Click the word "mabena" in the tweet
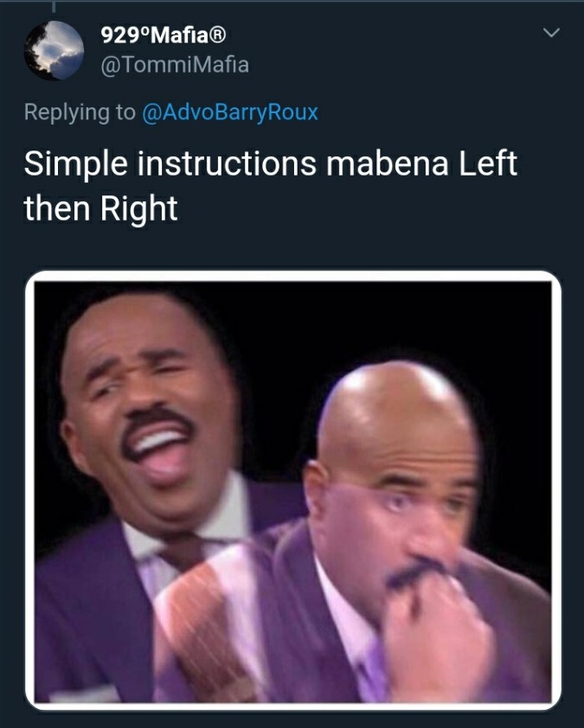Screen dimensions: 584x728 (x=387, y=163)
